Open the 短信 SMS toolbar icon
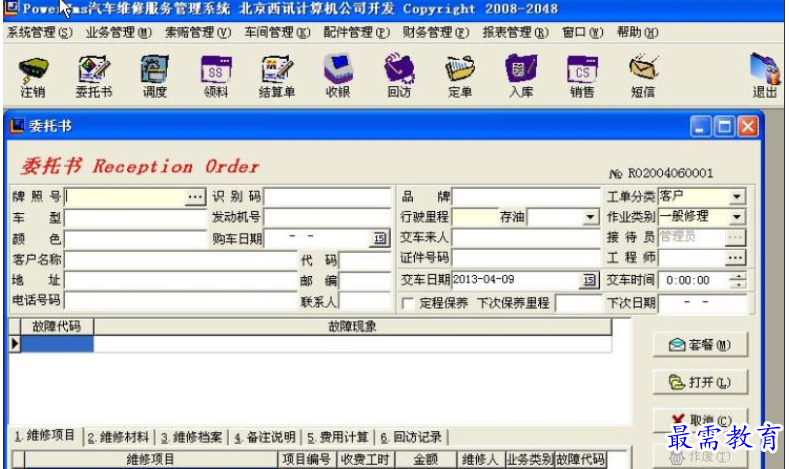Screen dimensions: 789x469 [x=643, y=77]
